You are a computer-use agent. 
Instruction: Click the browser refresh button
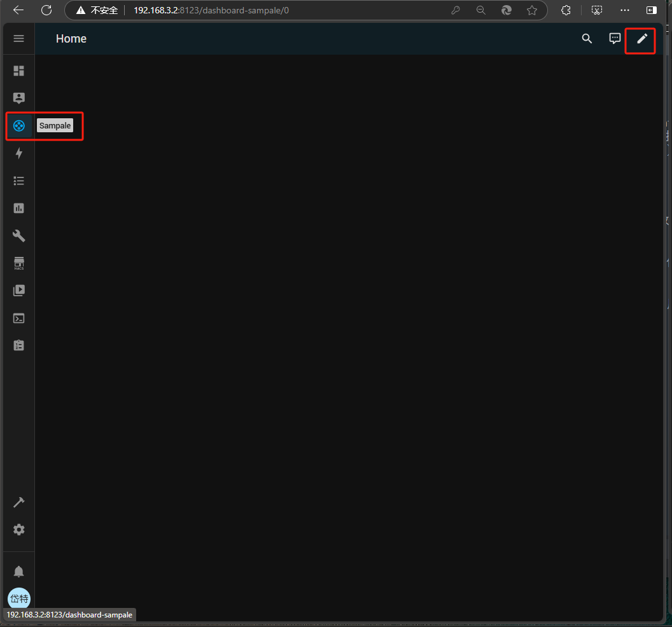click(46, 10)
